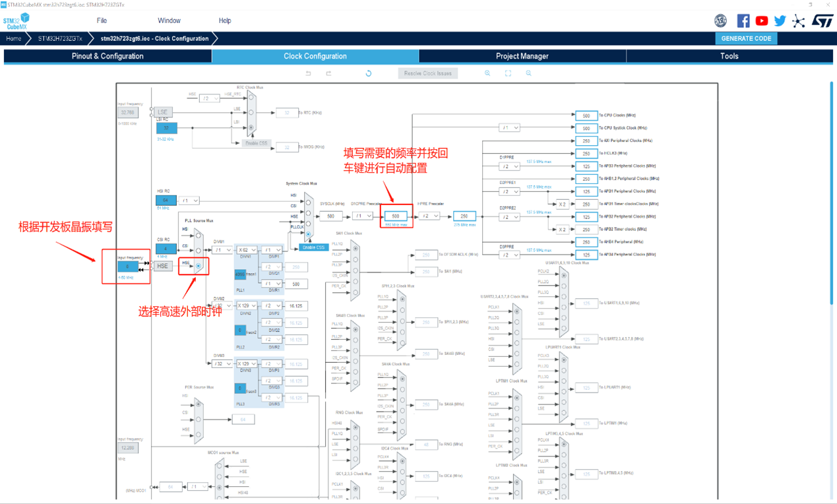Open the D1PPRE prescaler dropdown

click(509, 166)
